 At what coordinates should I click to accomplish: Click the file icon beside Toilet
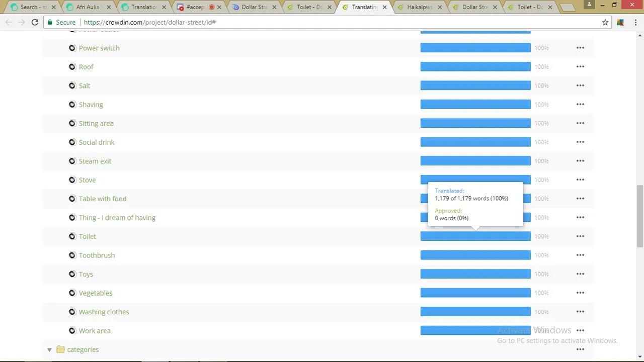pyautogui.click(x=72, y=236)
